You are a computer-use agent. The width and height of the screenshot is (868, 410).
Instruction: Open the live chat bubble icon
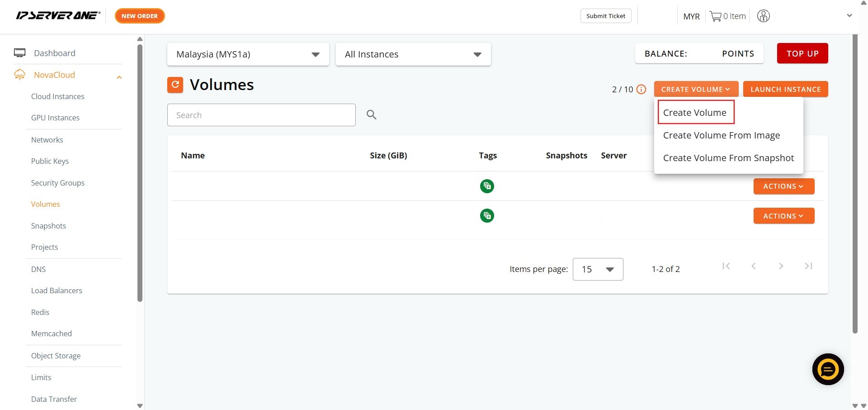point(828,369)
